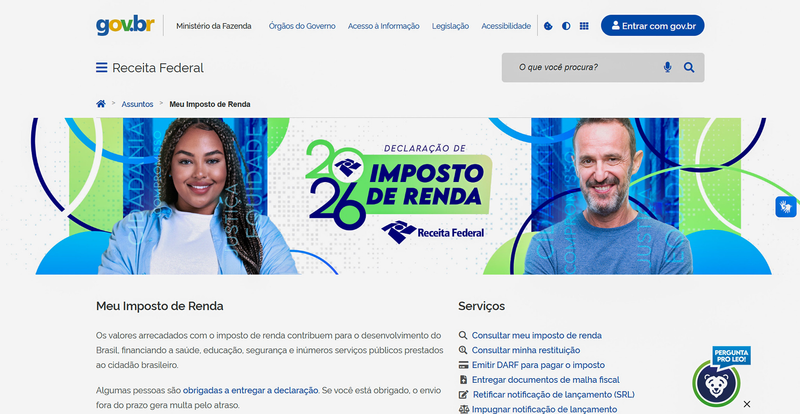Go to home via breadcrumb house icon
Viewport: 800px width, 414px height.
101,104
